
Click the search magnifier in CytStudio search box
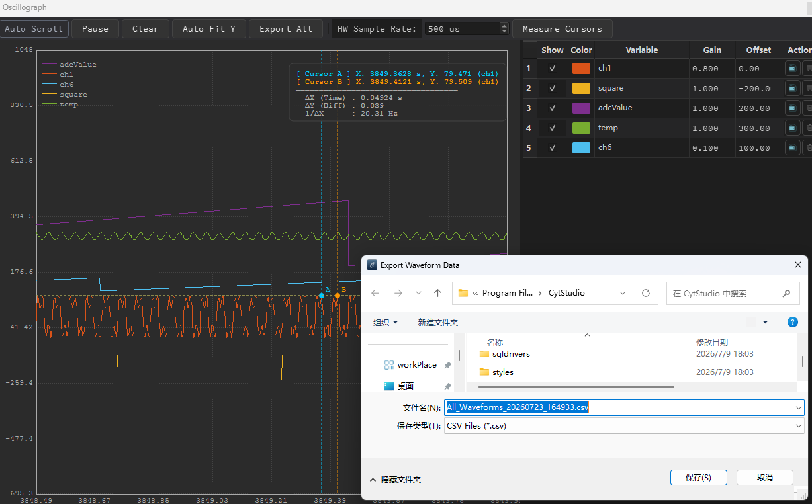coord(786,293)
